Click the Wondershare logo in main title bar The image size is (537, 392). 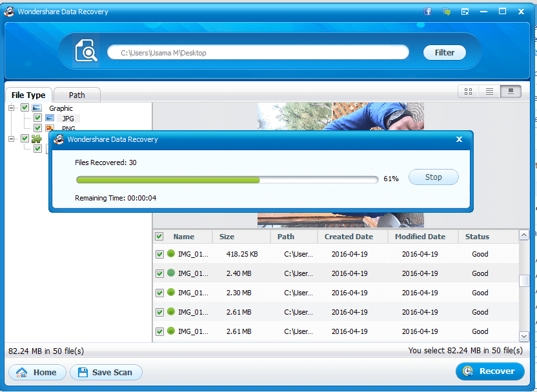pos(9,12)
